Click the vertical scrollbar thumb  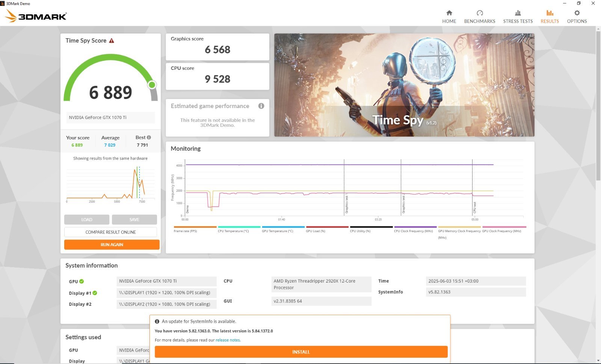click(x=598, y=105)
